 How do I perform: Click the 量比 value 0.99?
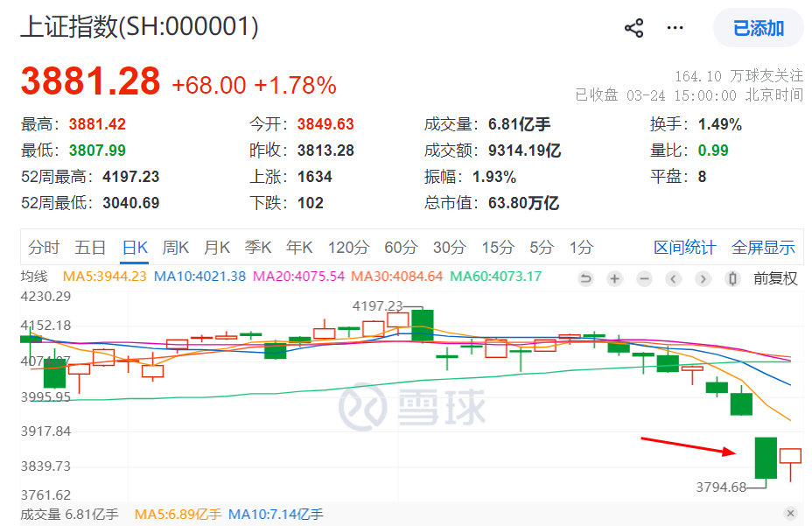[x=713, y=151]
